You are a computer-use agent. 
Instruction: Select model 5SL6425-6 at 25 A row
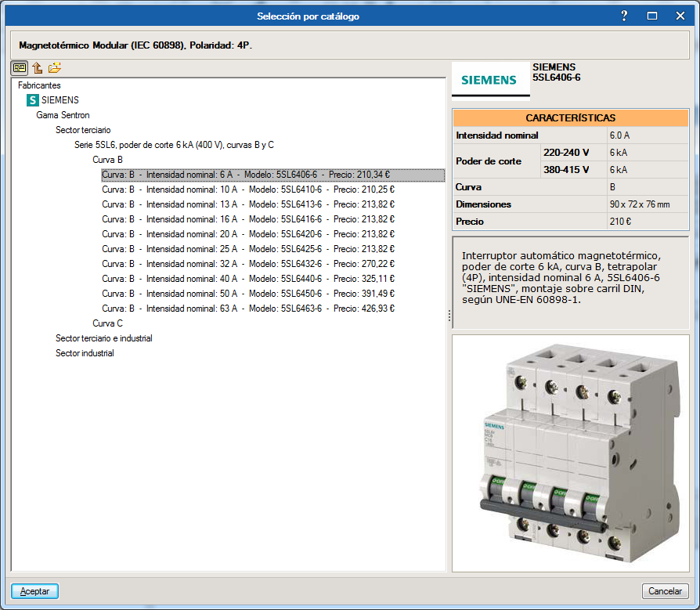(x=248, y=249)
